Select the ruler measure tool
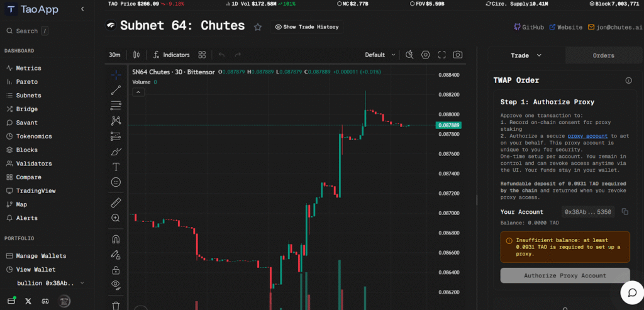This screenshot has height=310, width=644. pyautogui.click(x=116, y=203)
